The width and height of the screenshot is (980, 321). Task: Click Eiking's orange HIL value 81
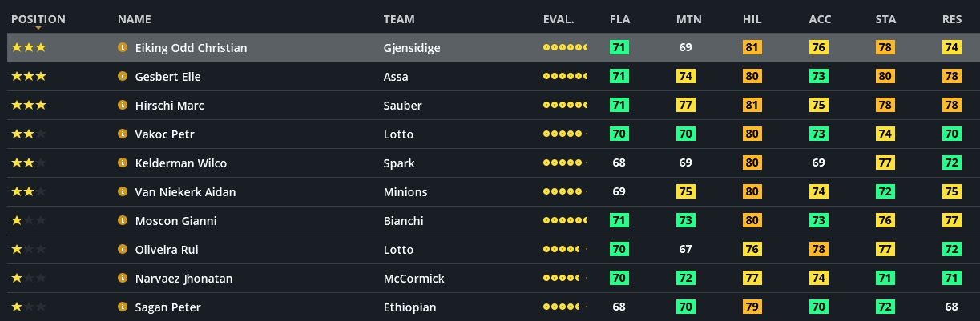pos(752,48)
